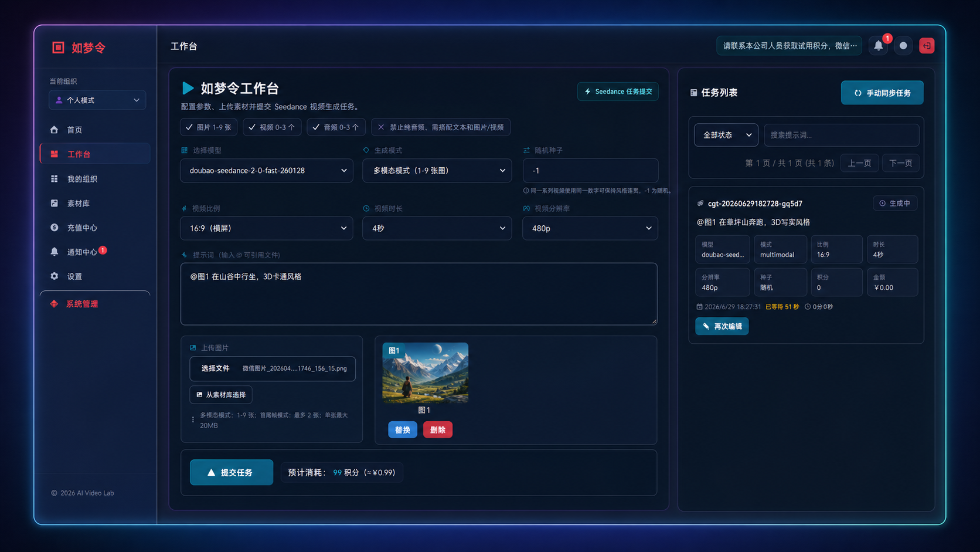This screenshot has height=552, width=980.
Task: Click the grid icon beside 我的组织
Action: point(54,179)
